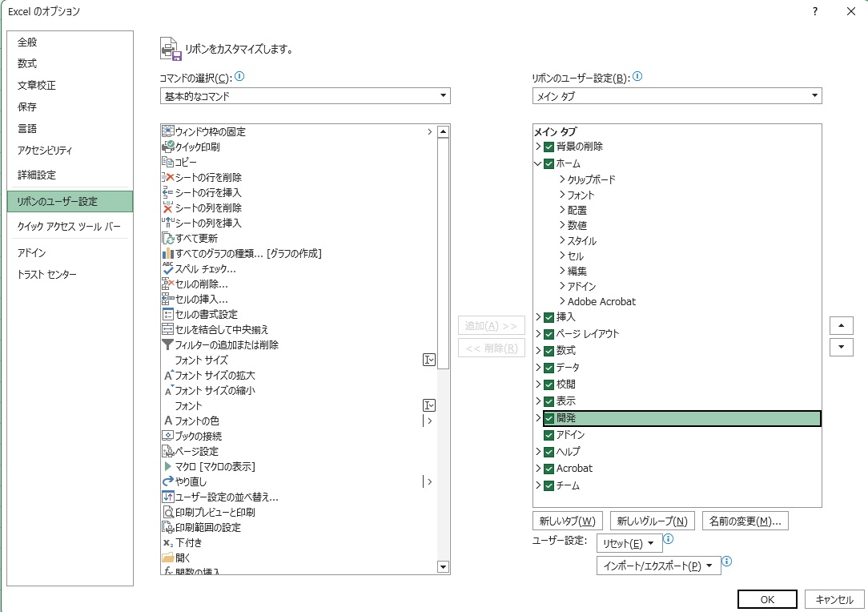Uncheck the Acrobat tab checkbox

point(549,469)
